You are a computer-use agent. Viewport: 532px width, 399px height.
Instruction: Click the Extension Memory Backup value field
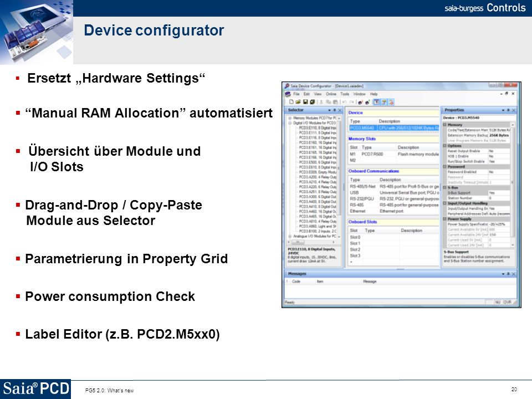[499, 135]
